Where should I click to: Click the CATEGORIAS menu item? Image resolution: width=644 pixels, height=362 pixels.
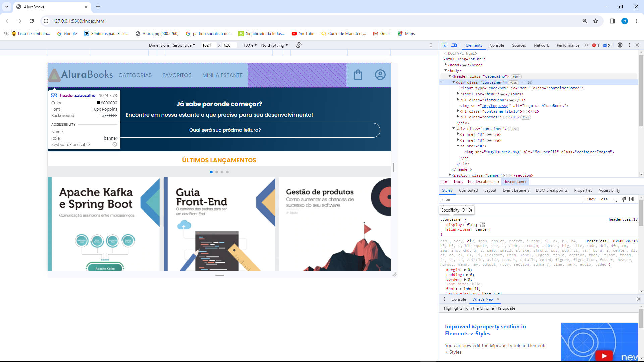click(x=135, y=75)
